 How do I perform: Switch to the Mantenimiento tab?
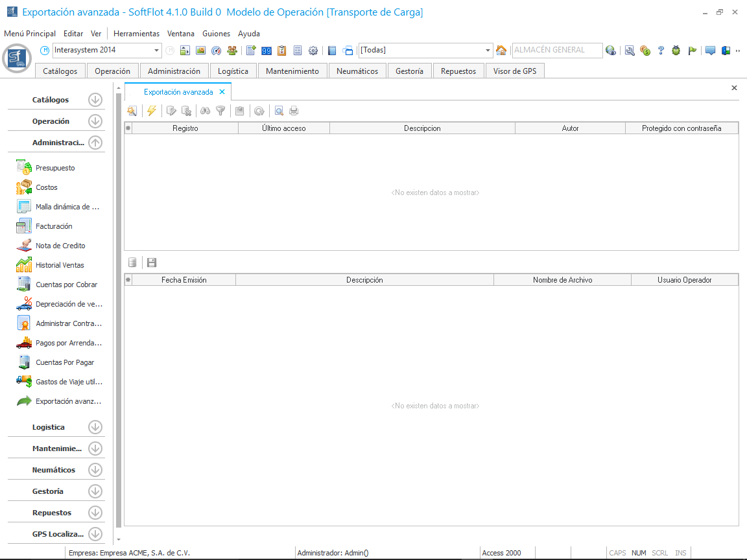tap(292, 71)
